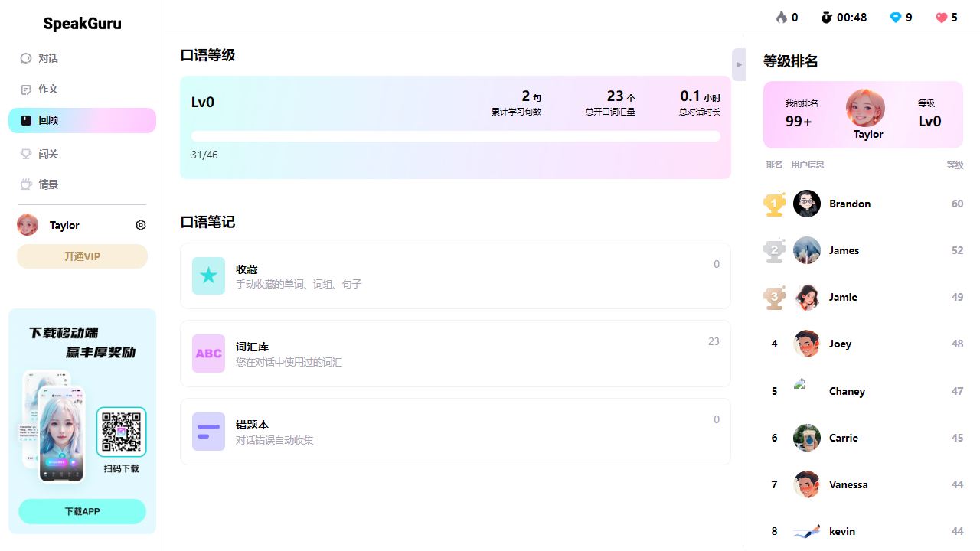This screenshot has width=980, height=551.
Task: Open settings gear next to Taylor
Action: point(140,224)
